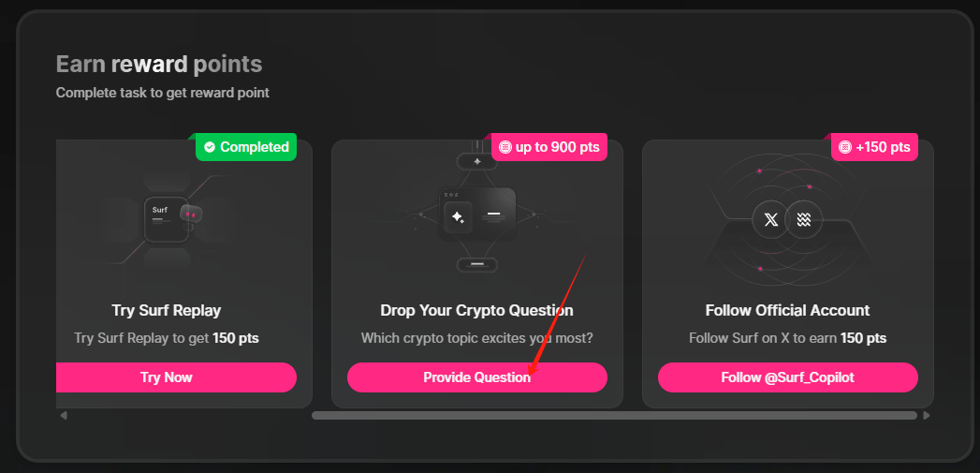Viewport: 980px width, 473px height.
Task: Select the Completed status badge
Action: tap(245, 147)
